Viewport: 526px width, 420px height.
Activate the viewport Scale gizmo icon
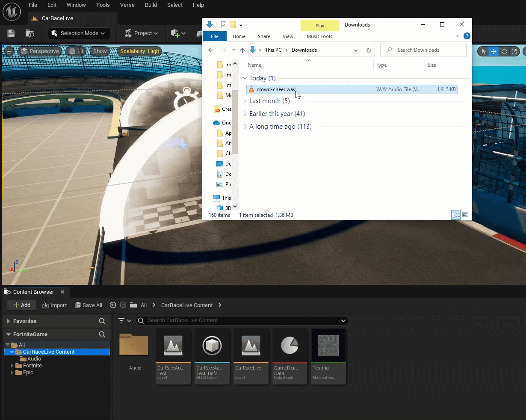click(514, 51)
